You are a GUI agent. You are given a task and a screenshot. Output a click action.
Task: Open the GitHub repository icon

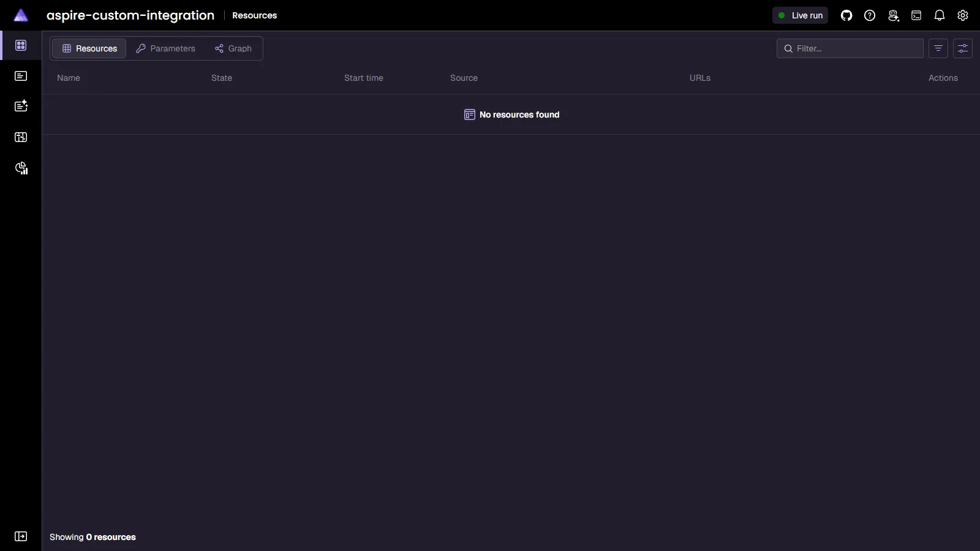[x=846, y=15]
